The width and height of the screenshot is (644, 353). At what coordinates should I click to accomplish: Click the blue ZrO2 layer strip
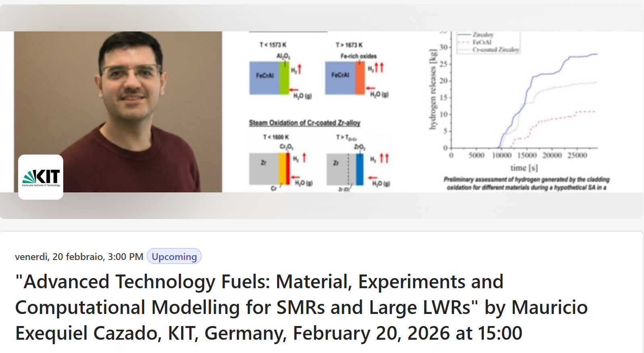point(359,169)
